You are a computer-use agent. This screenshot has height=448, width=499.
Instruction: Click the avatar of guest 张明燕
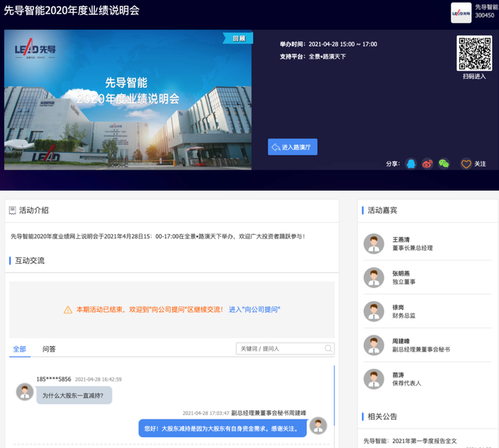point(374,278)
